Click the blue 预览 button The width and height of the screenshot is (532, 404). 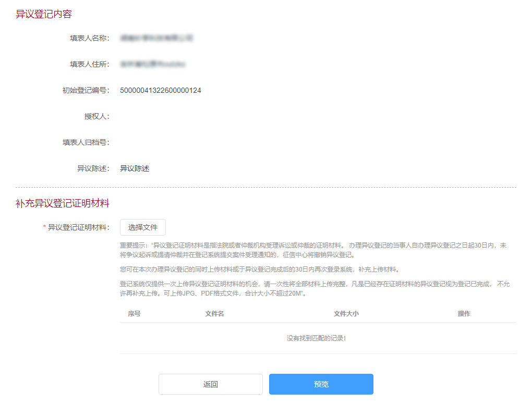point(321,384)
